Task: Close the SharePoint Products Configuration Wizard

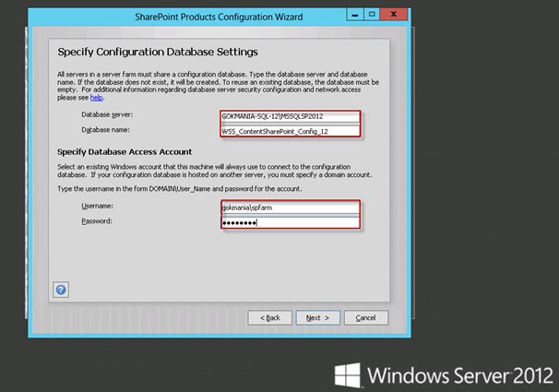Action: point(394,15)
